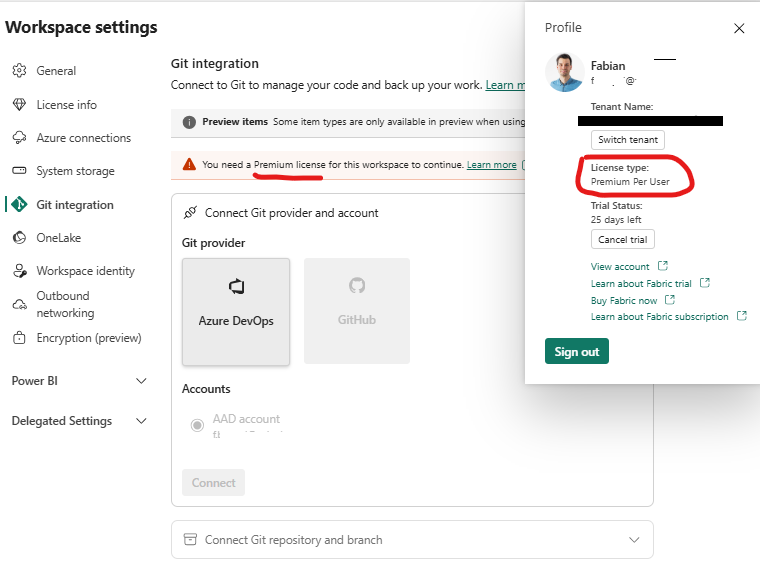Open Learn about Fabric trial link
This screenshot has height=570, width=760.
click(x=641, y=284)
